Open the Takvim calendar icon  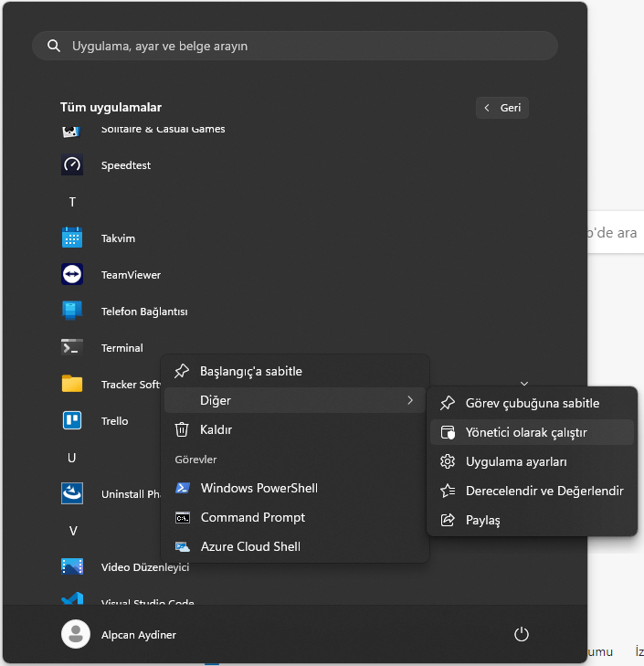[x=72, y=238]
